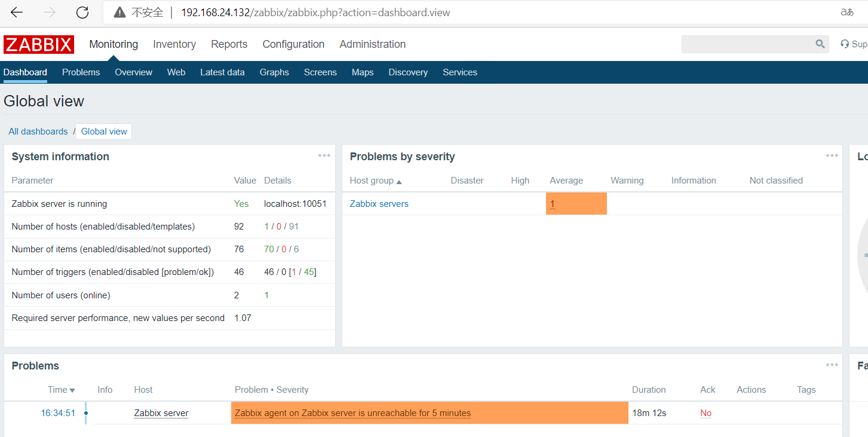
Task: Click the 'localhost:10051' details value
Action: [x=295, y=204]
